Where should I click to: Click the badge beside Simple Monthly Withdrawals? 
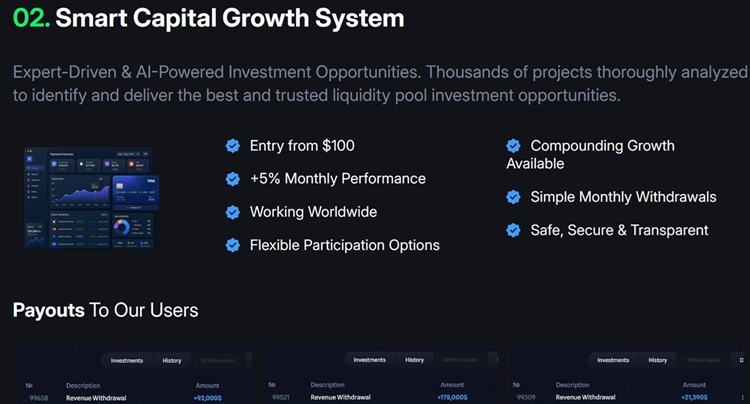[x=513, y=197]
